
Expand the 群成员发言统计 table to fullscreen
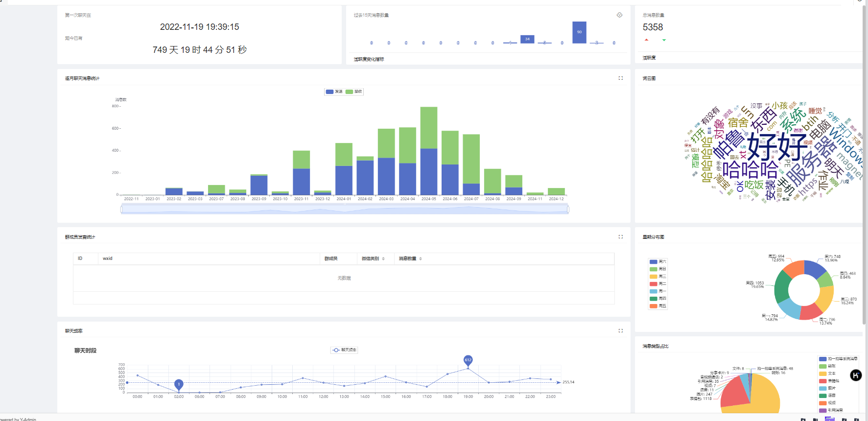[621, 237]
